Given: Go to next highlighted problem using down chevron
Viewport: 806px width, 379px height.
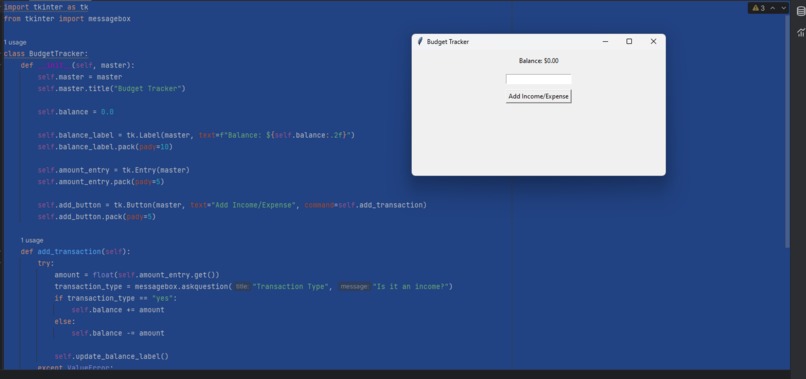Looking at the screenshot, I should coord(783,8).
